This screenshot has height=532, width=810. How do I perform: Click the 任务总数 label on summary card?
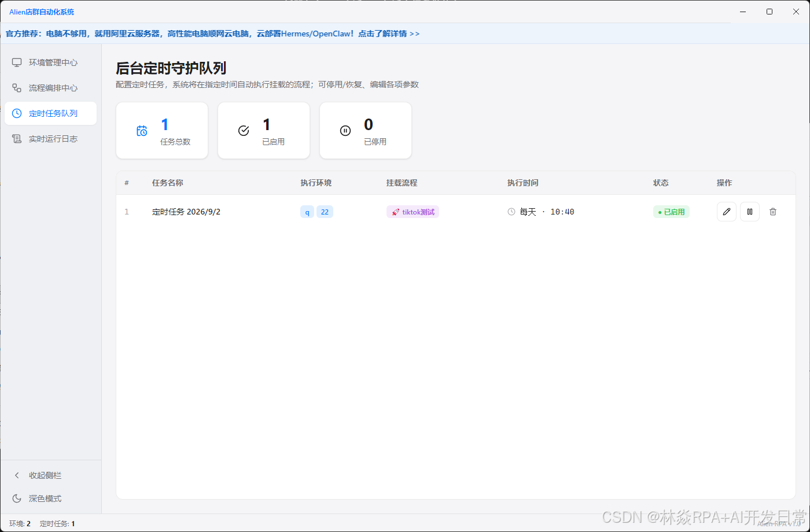tap(175, 142)
